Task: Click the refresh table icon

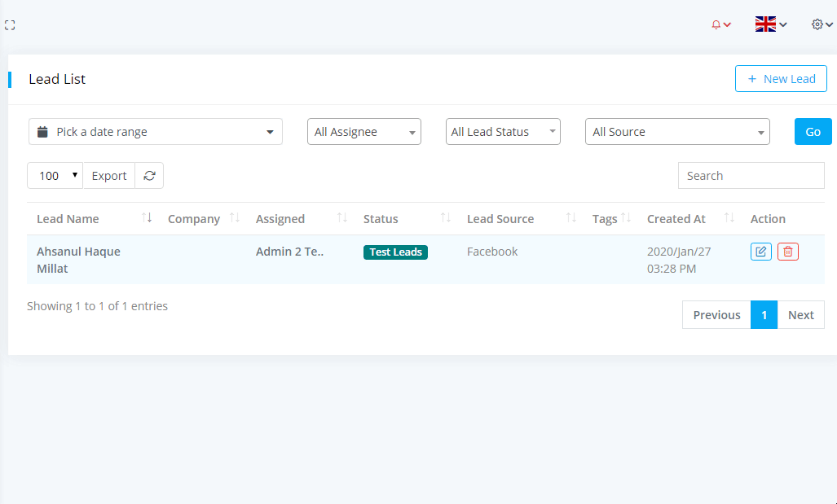Action: tap(149, 176)
